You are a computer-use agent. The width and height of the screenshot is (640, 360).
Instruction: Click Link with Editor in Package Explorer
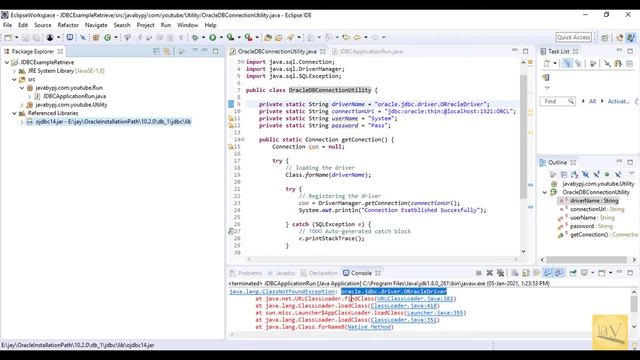[x=167, y=51]
